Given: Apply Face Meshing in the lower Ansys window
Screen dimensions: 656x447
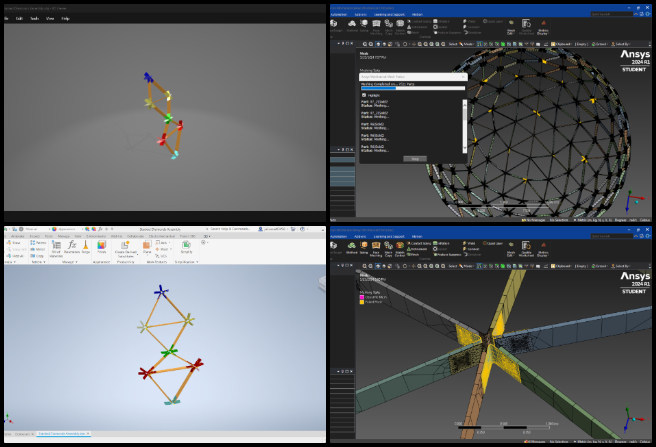Looking at the screenshot, I should point(376,248).
